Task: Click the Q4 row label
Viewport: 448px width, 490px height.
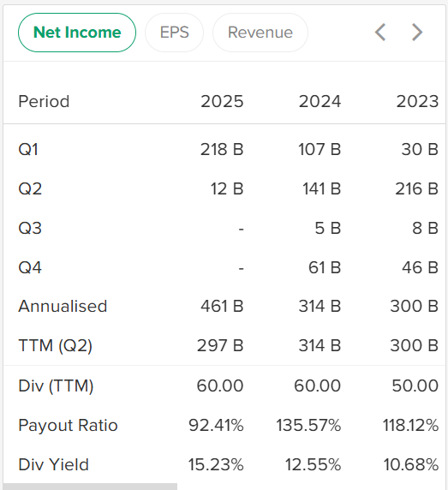Action: click(x=30, y=267)
